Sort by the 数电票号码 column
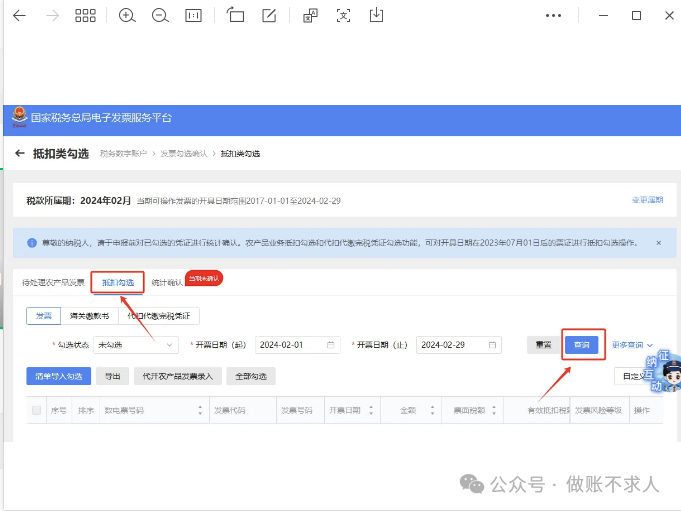The height and width of the screenshot is (511, 681). click(x=200, y=410)
